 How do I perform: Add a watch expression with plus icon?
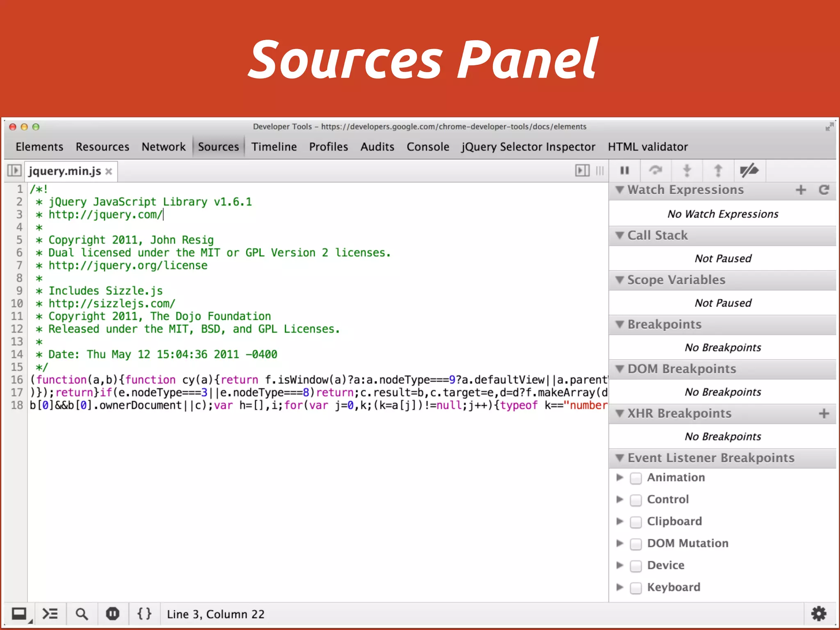coord(801,190)
